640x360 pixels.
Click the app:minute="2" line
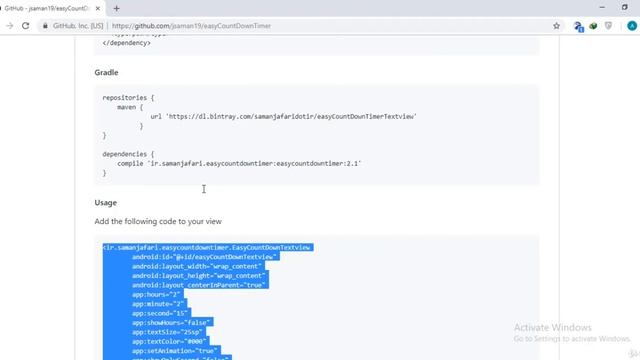pos(159,304)
